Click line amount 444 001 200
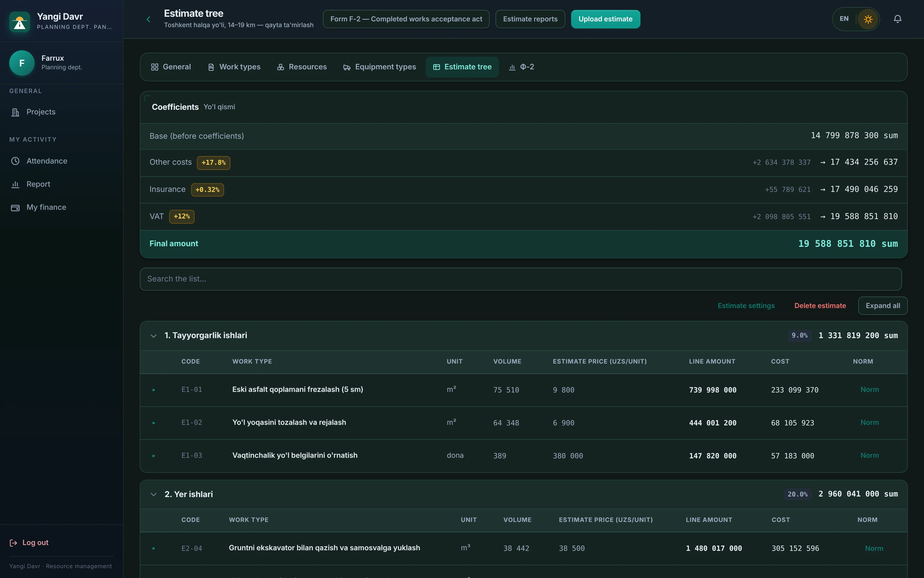 712,423
